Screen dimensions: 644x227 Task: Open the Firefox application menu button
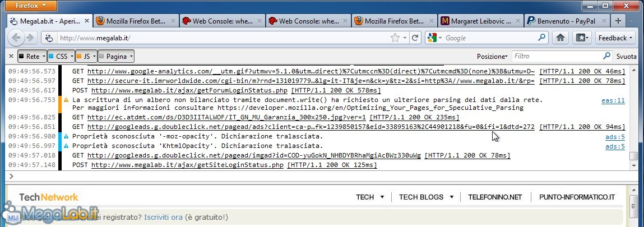click(x=31, y=6)
